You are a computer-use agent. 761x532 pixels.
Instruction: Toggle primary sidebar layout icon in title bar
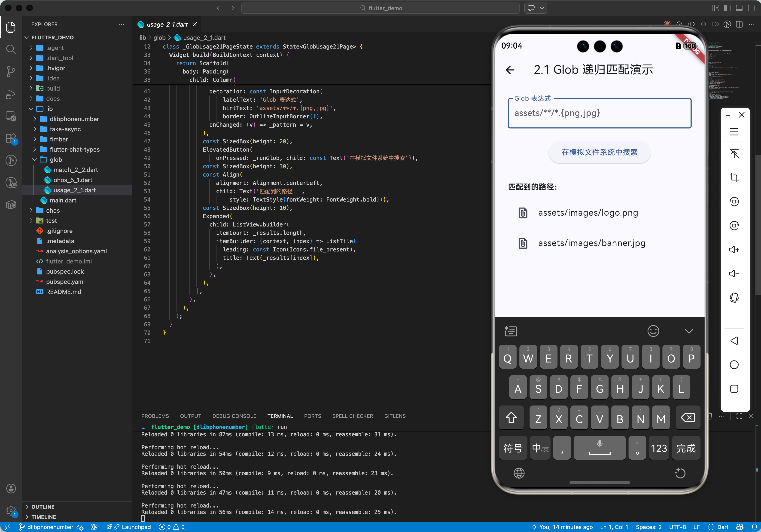pos(727,8)
